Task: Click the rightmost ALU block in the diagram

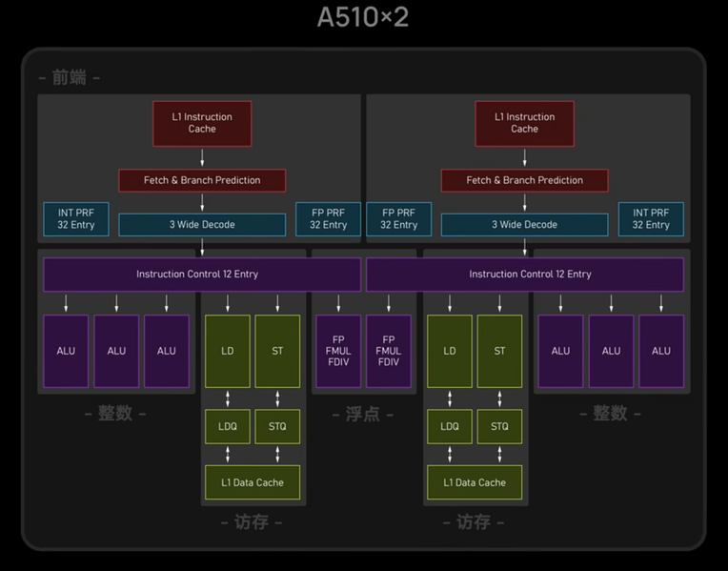Action: (x=661, y=351)
